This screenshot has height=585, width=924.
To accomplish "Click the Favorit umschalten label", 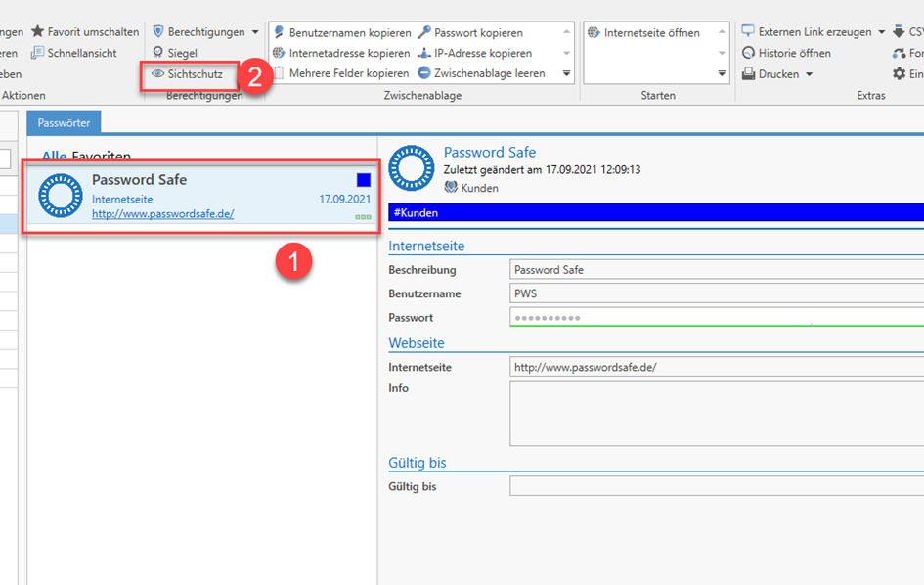I will pos(93,32).
